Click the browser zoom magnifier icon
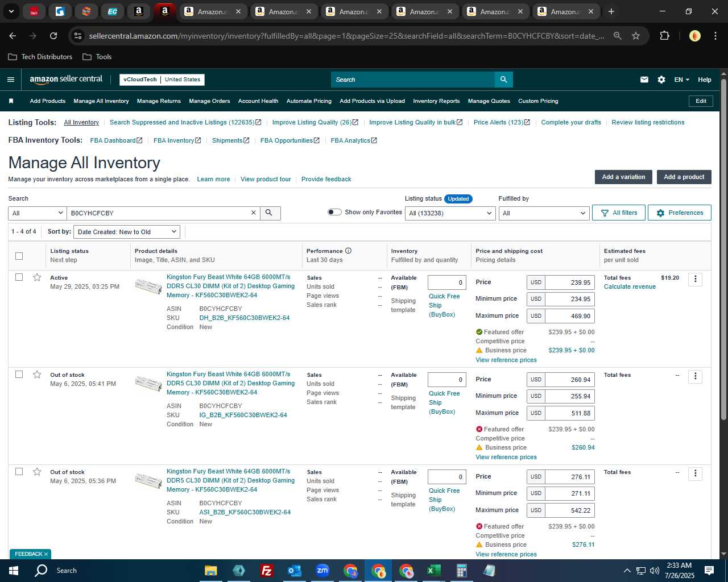This screenshot has width=728, height=582. click(618, 36)
